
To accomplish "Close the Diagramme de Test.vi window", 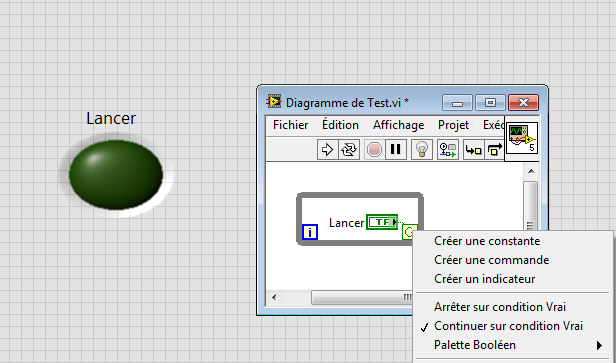I will click(523, 103).
